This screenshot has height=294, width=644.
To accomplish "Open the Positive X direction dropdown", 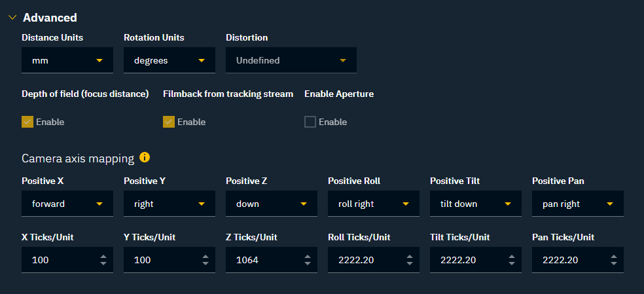I will point(67,204).
